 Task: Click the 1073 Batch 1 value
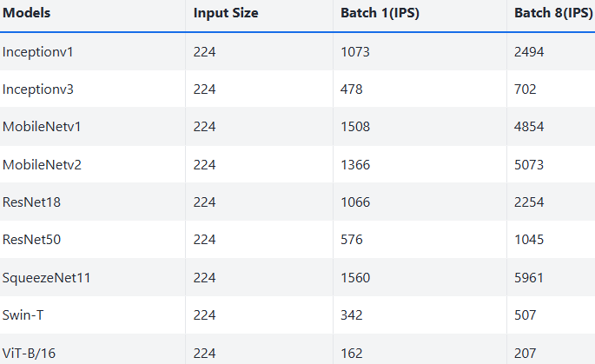coord(355,52)
